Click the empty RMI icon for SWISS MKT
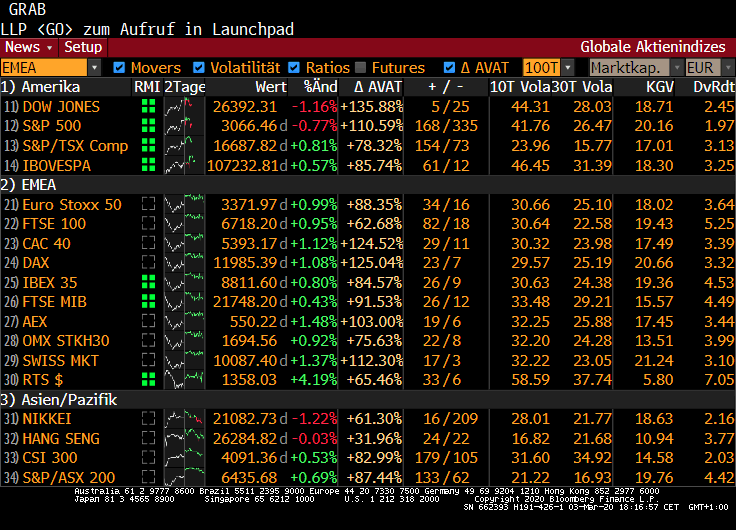Viewport: 736px width, 530px height. [x=149, y=360]
